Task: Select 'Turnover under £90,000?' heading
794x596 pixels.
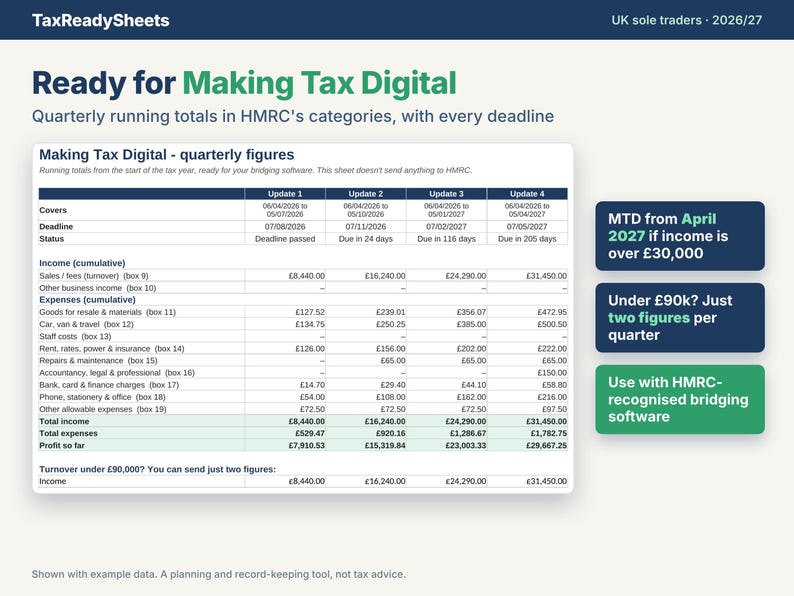Action: pyautogui.click(x=157, y=469)
